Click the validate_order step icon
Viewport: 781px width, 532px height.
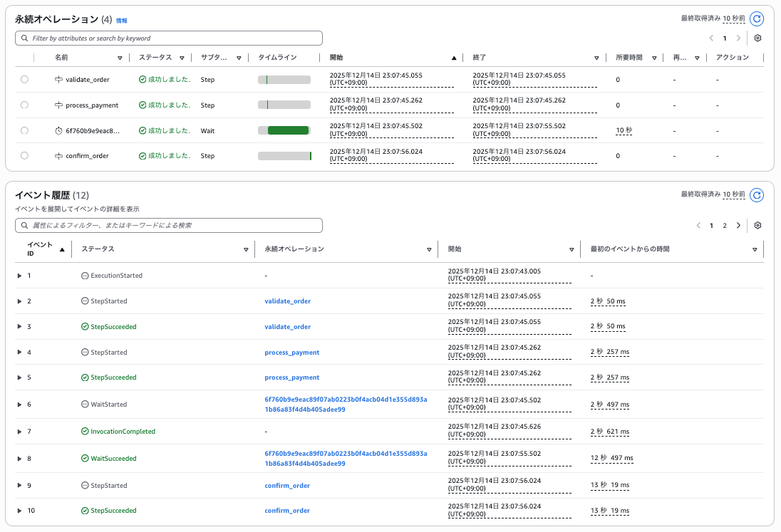58,80
